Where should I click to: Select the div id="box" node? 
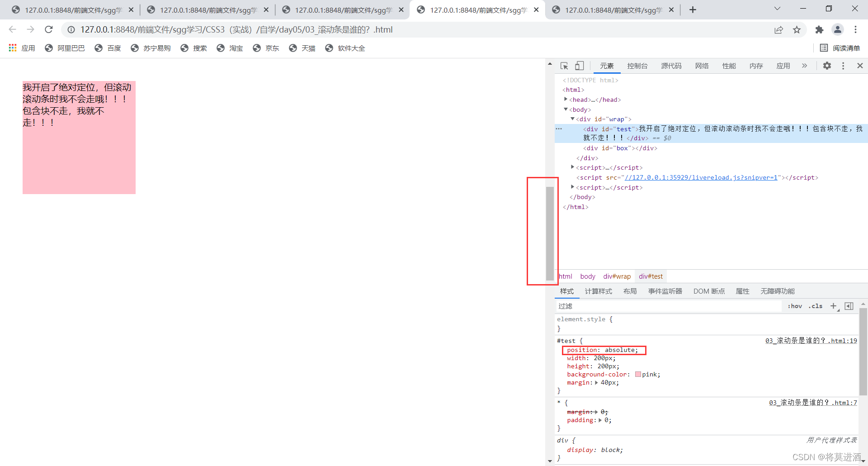click(620, 148)
